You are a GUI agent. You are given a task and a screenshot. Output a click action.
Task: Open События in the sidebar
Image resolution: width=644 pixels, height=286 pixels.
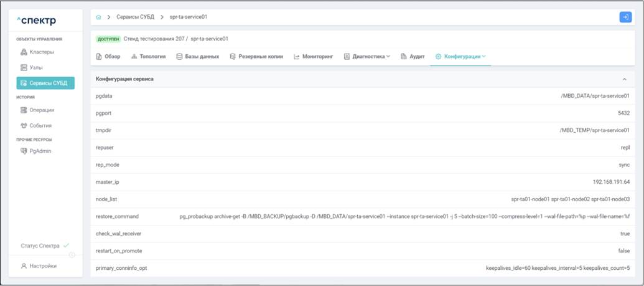(x=40, y=126)
